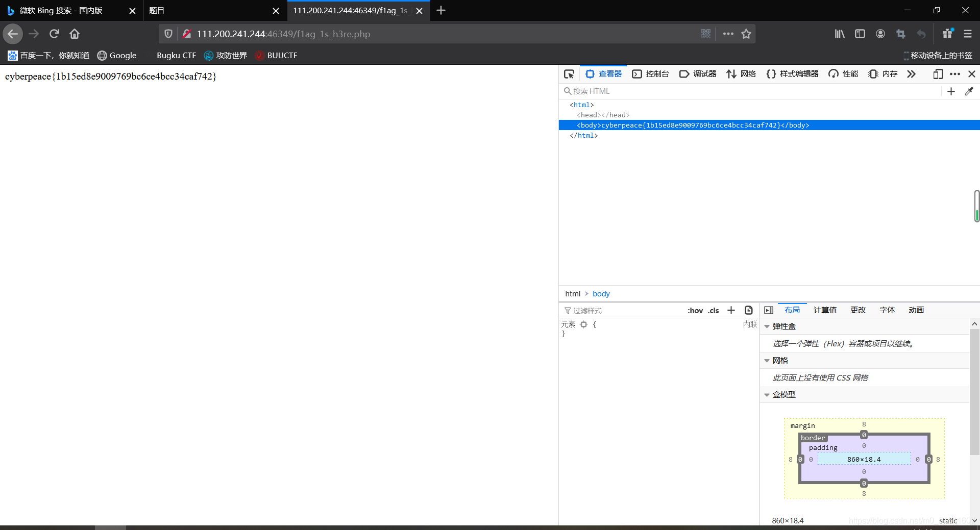Open 移动设备上的书签 folder
980x530 pixels.
(938, 56)
